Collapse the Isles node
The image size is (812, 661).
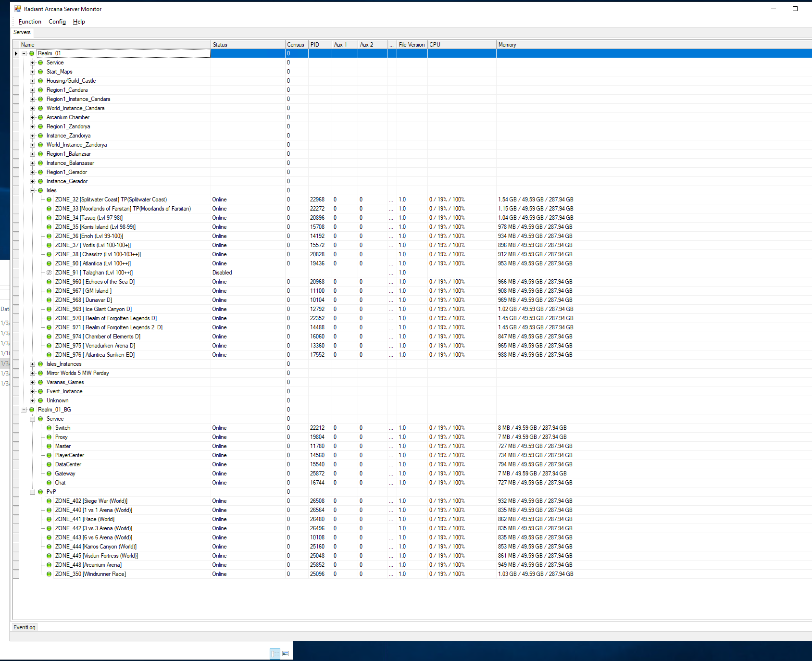(x=32, y=190)
